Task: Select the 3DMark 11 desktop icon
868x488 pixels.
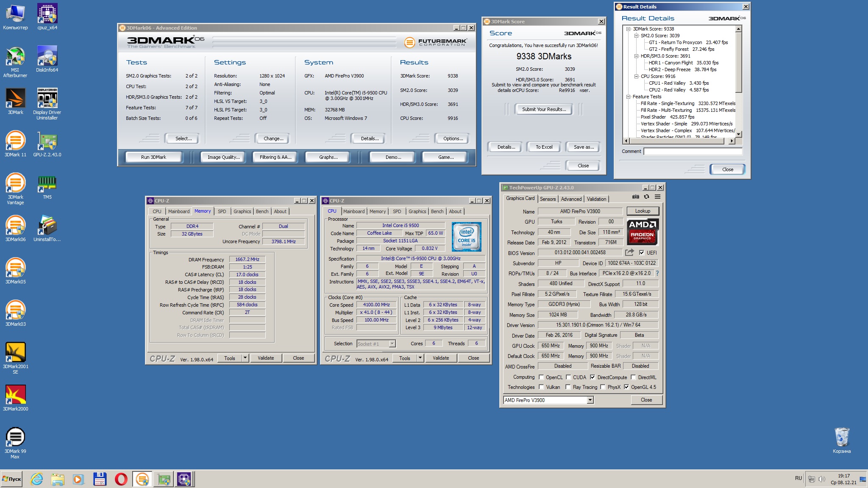Action: coord(15,144)
